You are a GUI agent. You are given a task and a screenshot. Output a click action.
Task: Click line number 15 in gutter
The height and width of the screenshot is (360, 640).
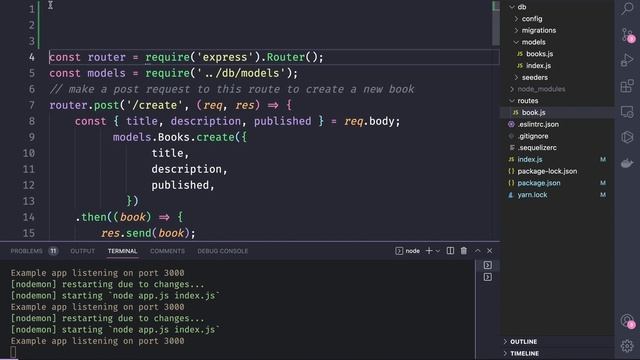[29, 233]
